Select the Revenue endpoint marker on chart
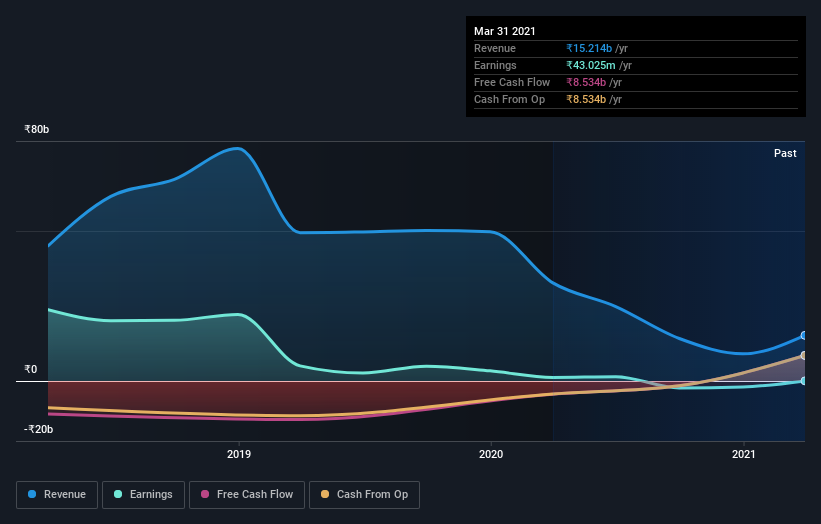821x524 pixels. [x=804, y=336]
